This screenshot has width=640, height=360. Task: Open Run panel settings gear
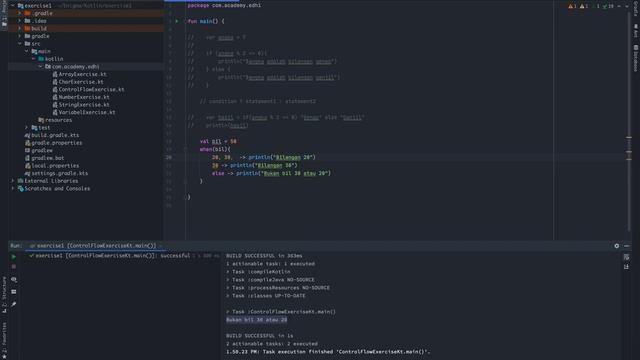(616, 246)
